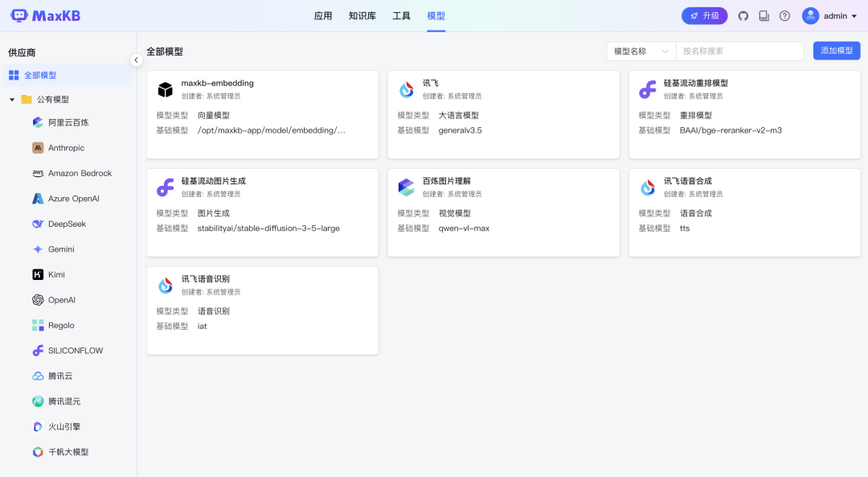Click the 添加模型 button
The height and width of the screenshot is (477, 868).
tap(835, 50)
